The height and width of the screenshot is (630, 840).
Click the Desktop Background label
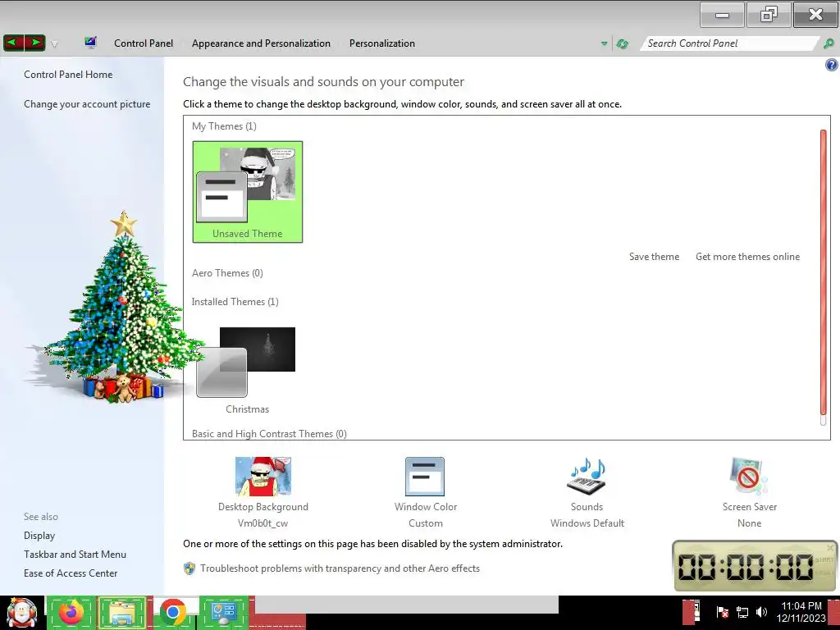tap(263, 507)
